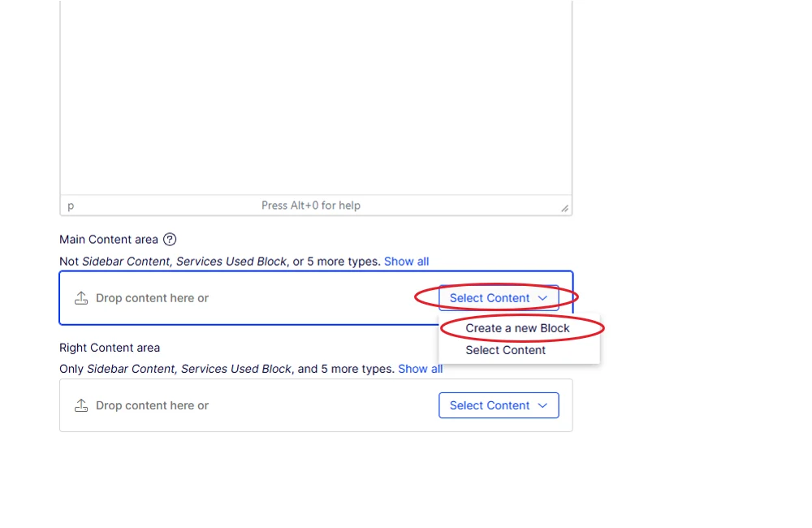Expand the Right Content area Select Content chevron

[542, 405]
